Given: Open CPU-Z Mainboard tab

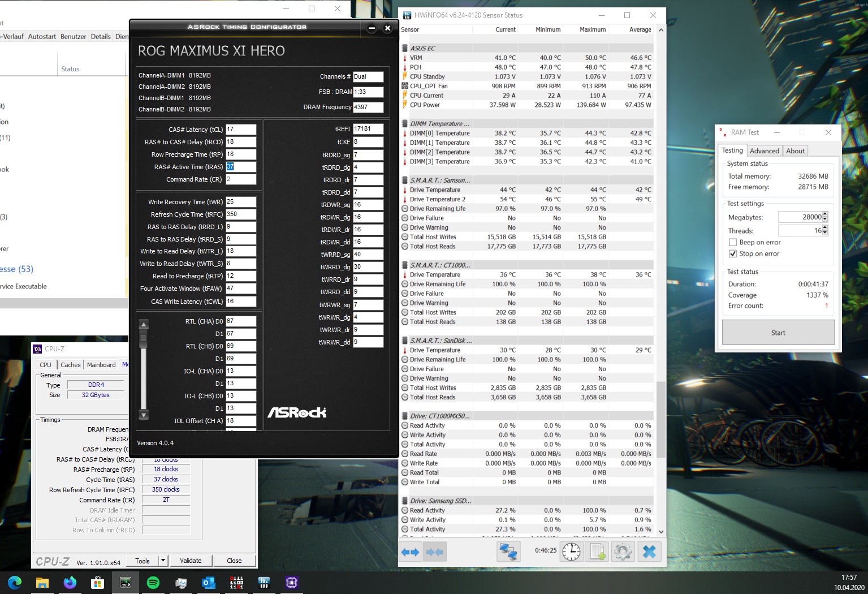Looking at the screenshot, I should [x=101, y=365].
